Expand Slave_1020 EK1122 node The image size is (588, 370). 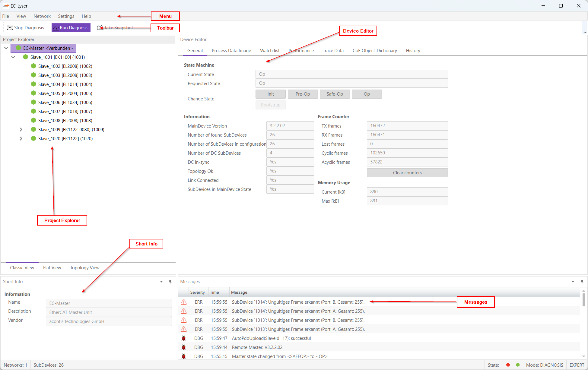point(21,138)
